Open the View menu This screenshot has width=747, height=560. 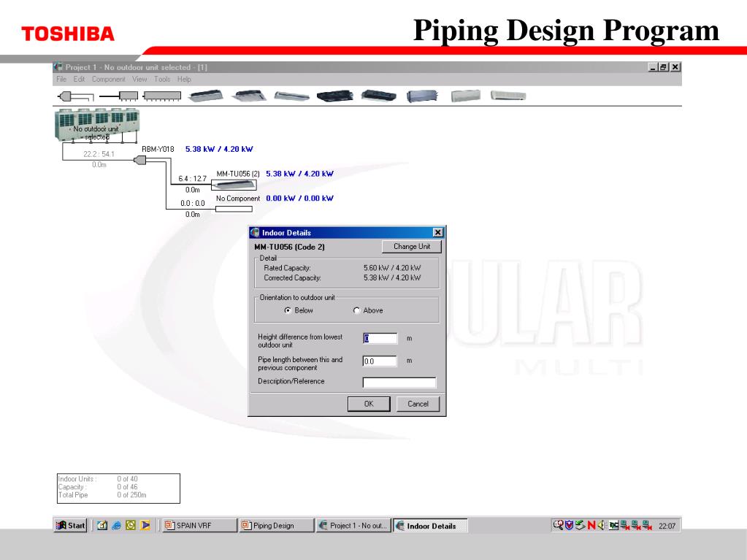(x=139, y=79)
